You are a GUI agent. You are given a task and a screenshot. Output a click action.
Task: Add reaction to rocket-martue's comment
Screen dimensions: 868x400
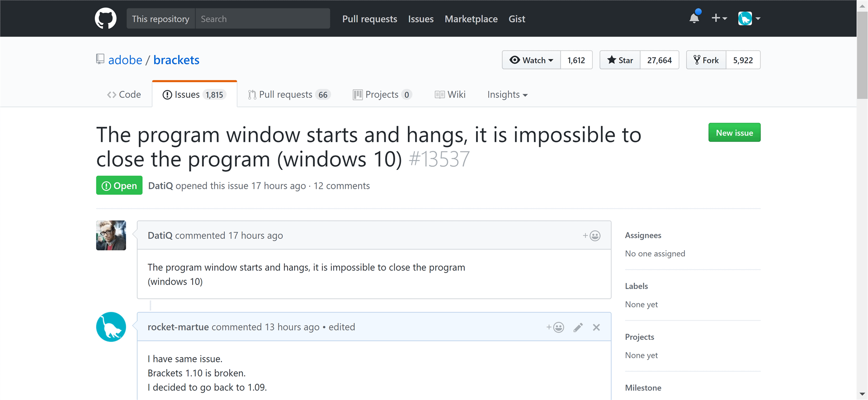tap(555, 327)
